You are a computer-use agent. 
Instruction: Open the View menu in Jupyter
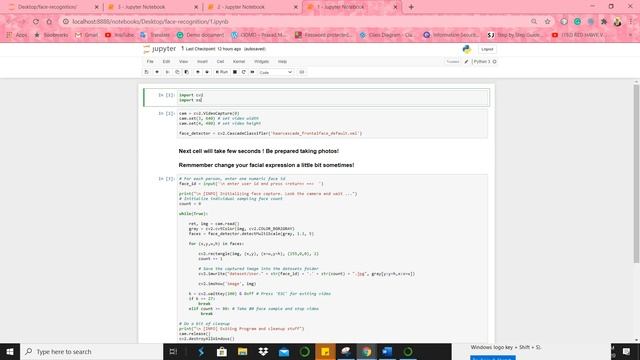pyautogui.click(x=184, y=62)
